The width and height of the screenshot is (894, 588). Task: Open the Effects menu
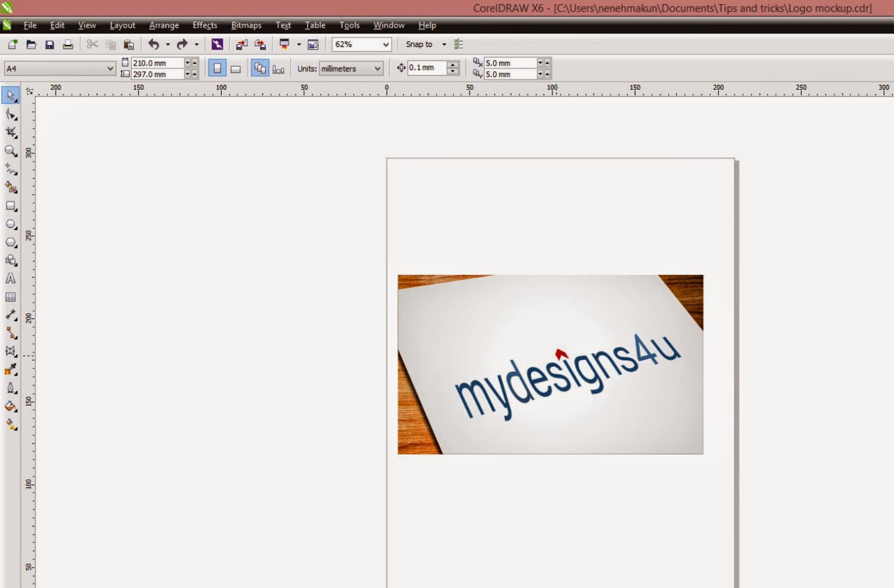click(x=205, y=25)
